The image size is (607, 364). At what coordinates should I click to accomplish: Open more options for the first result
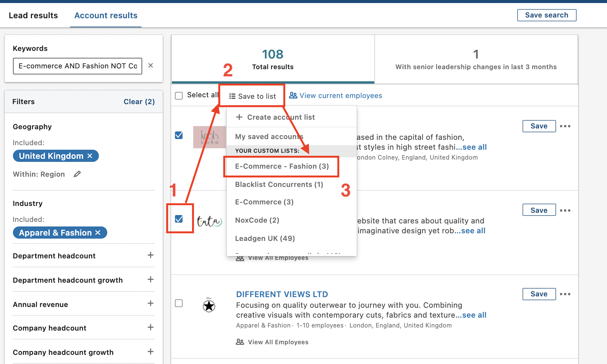[565, 126]
